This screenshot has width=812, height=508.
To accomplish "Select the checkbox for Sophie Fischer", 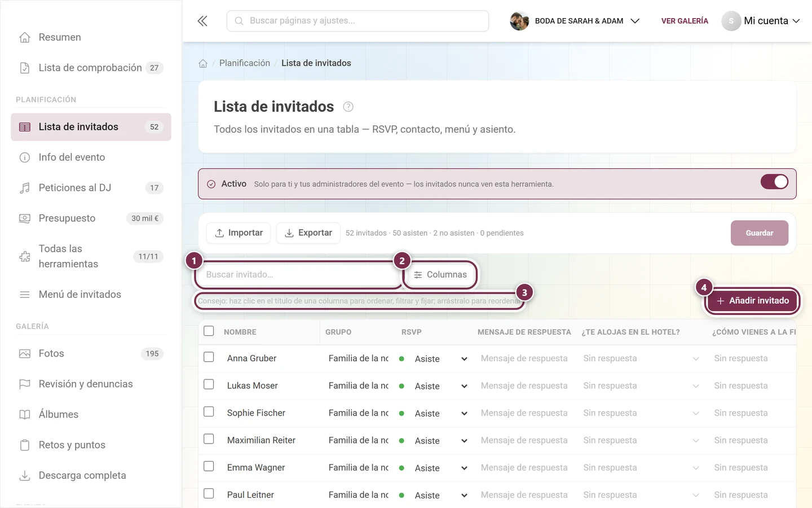I will (x=209, y=411).
